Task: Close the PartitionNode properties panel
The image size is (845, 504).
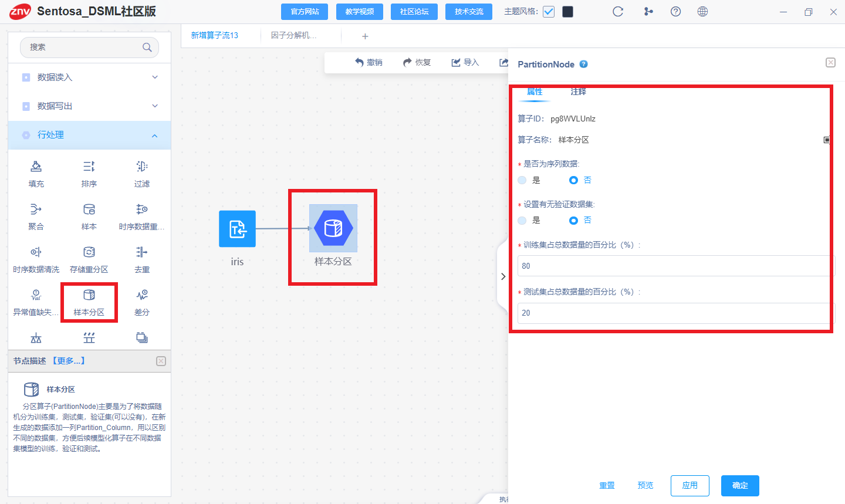Action: point(830,62)
